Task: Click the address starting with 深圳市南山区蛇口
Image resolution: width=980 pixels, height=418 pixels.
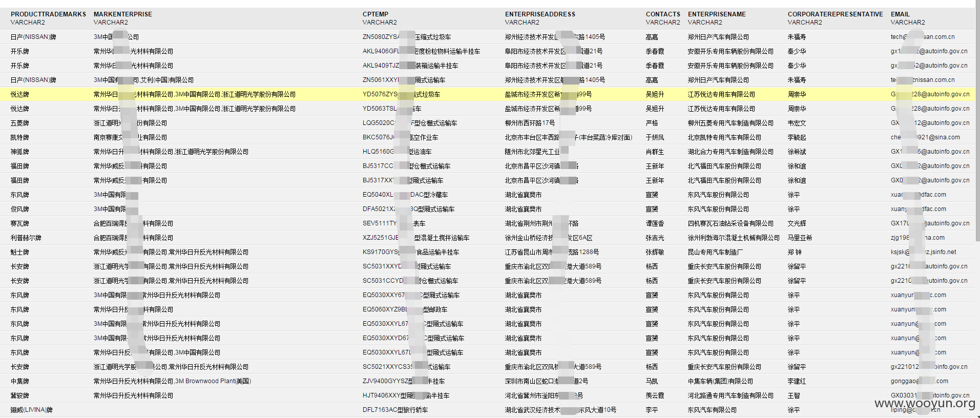Action: (x=546, y=381)
